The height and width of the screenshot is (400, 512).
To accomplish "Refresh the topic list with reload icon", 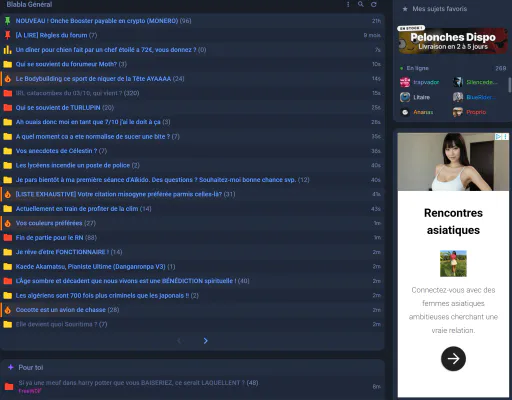I will click(x=374, y=4).
